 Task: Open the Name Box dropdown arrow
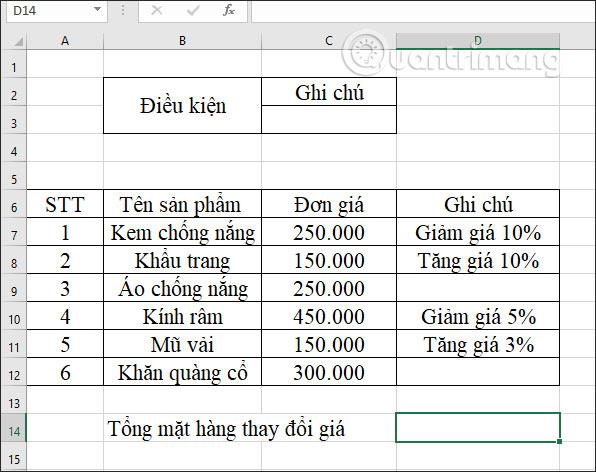tap(97, 10)
